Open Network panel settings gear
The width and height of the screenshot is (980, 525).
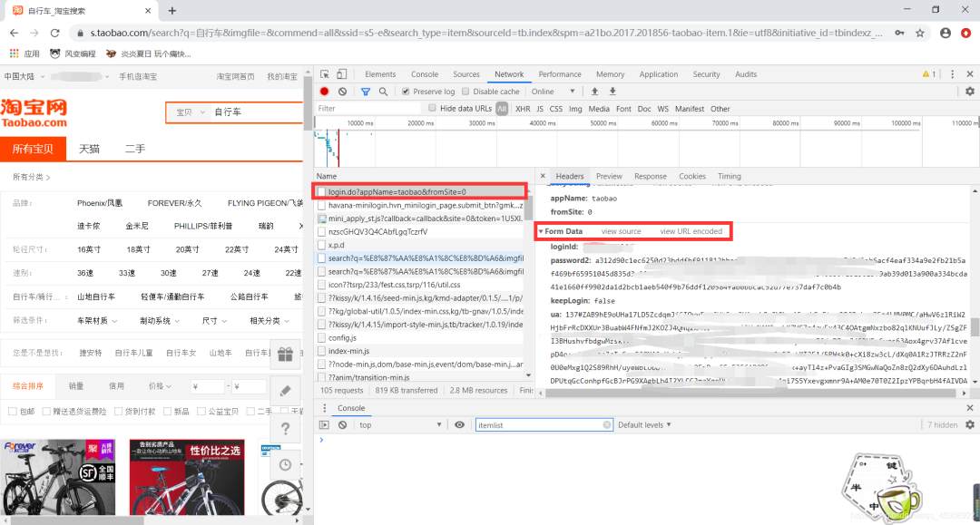coord(970,92)
